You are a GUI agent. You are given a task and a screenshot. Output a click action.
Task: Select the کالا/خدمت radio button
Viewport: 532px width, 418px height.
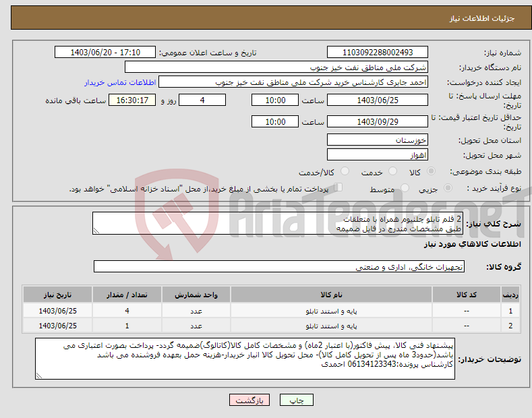345,171
